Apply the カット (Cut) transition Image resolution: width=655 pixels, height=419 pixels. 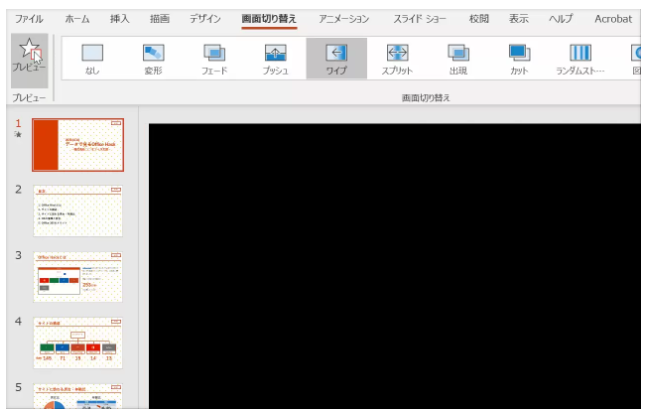519,59
